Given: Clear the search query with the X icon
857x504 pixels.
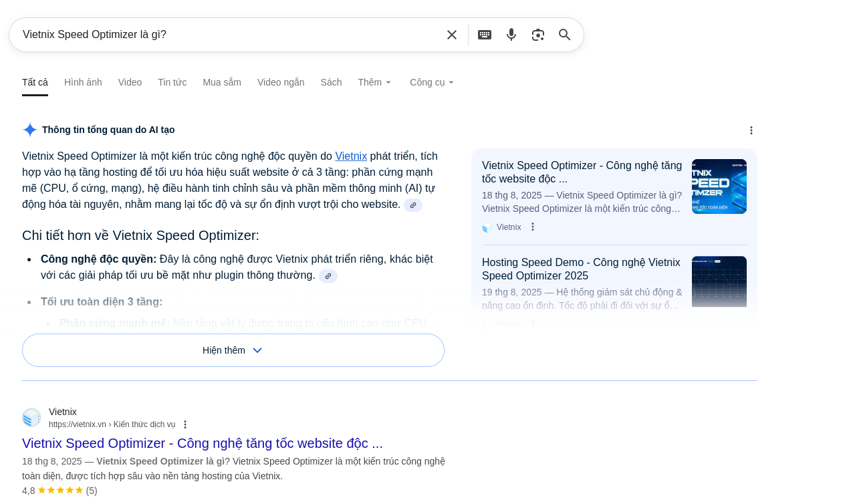Looking at the screenshot, I should click(x=452, y=35).
